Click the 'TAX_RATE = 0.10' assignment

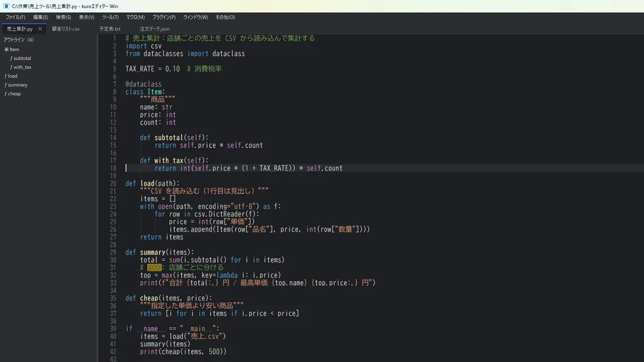152,69
